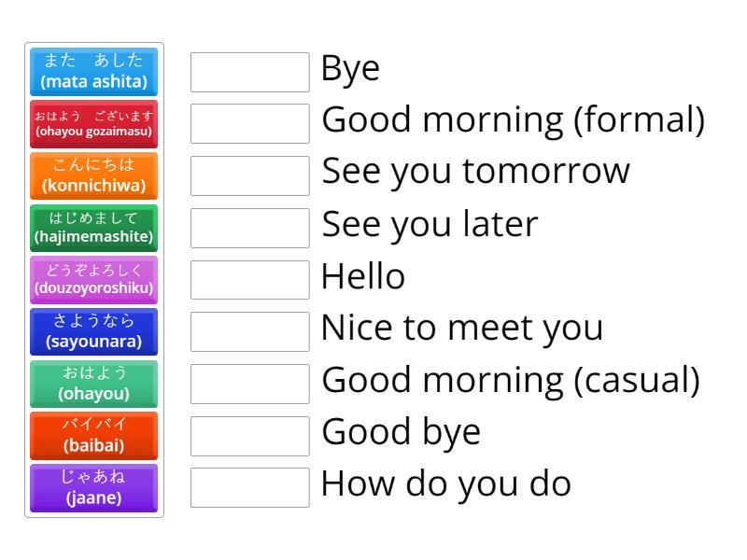
Task: Click the Hello text label
Action: (362, 276)
